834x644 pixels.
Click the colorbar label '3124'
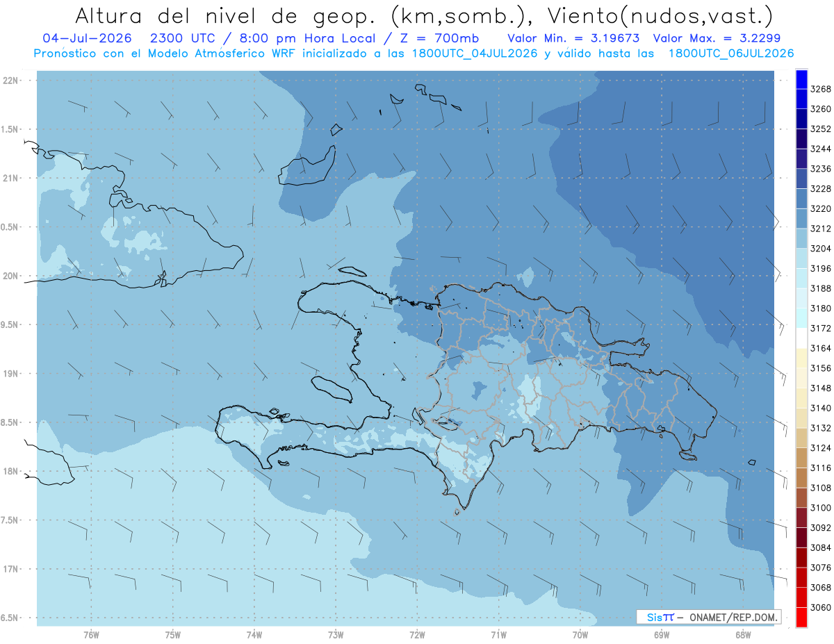pos(821,448)
